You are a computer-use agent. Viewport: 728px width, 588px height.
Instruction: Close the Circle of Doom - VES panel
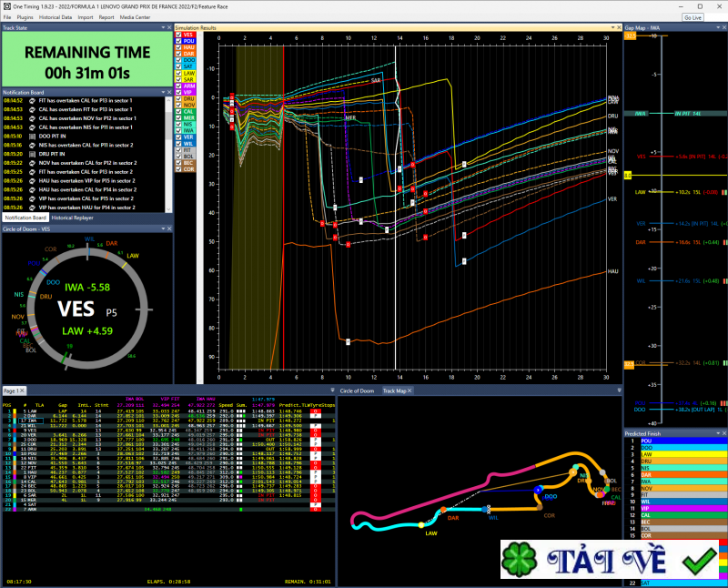click(169, 229)
